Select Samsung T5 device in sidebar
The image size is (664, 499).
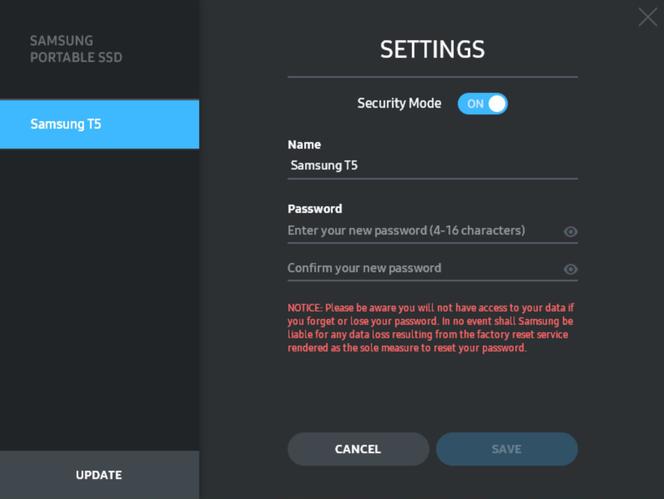(99, 125)
